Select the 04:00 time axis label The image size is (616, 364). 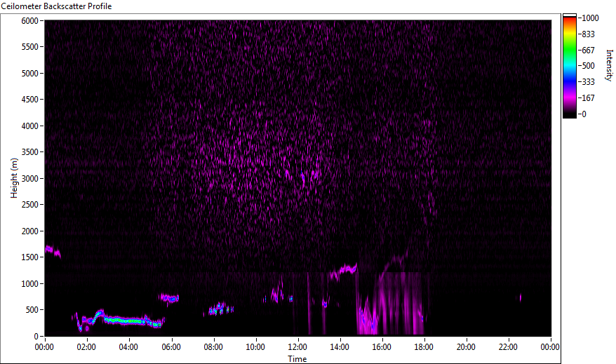(128, 347)
